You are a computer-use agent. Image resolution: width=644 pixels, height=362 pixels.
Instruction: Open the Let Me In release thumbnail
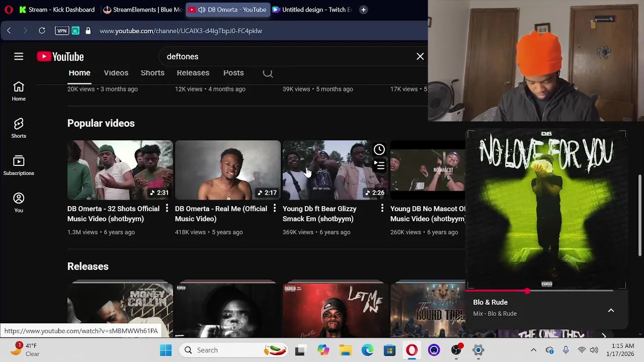click(x=336, y=310)
